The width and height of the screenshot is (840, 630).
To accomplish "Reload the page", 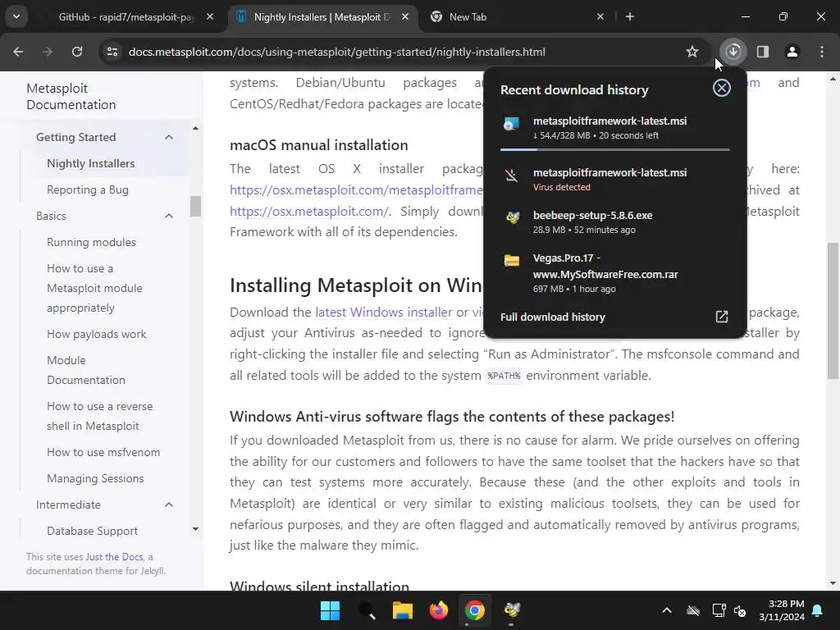I will (x=77, y=52).
